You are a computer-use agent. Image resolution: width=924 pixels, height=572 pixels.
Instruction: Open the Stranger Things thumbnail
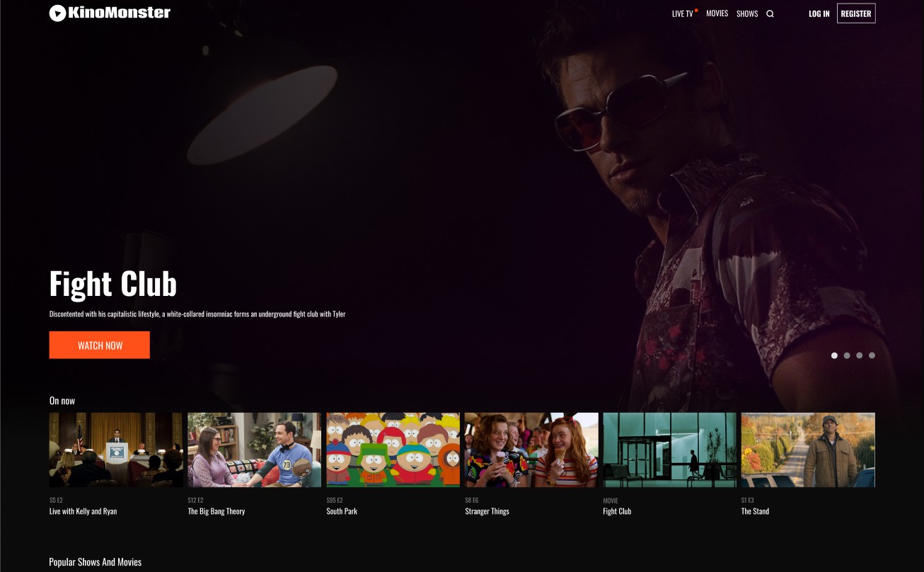pos(531,450)
